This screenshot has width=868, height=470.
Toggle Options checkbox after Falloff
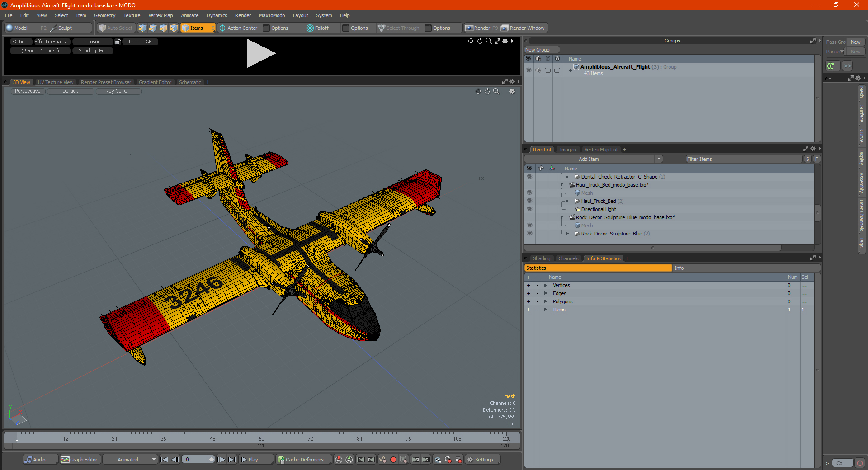click(x=346, y=28)
